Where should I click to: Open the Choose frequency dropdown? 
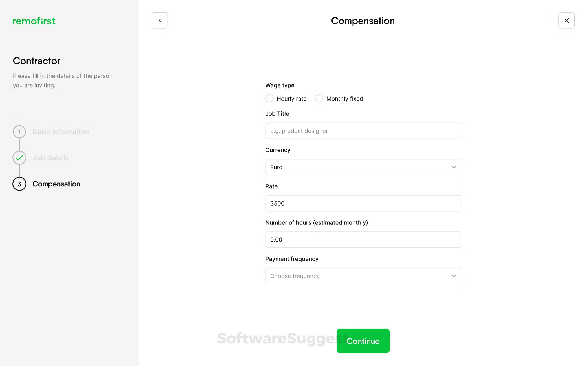[x=363, y=276]
